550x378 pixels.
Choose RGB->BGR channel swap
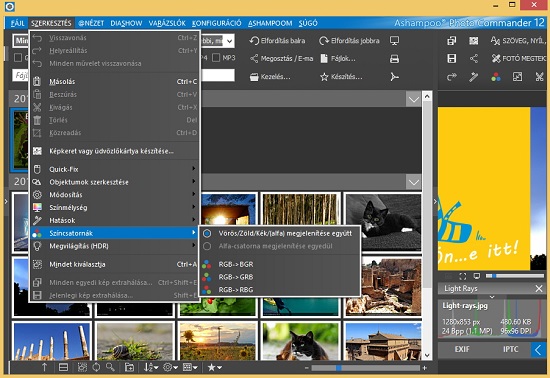pos(279,264)
